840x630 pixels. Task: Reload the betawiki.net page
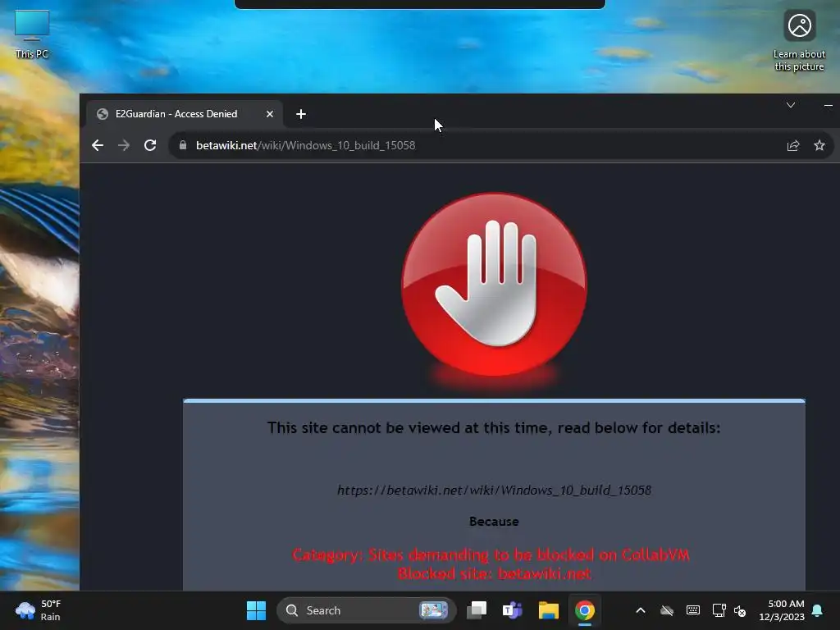tap(150, 145)
